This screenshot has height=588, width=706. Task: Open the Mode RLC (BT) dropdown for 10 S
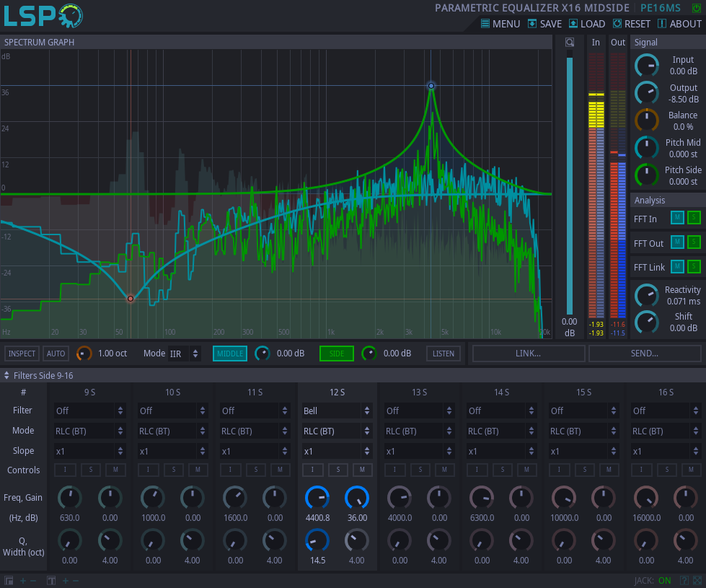(172, 431)
